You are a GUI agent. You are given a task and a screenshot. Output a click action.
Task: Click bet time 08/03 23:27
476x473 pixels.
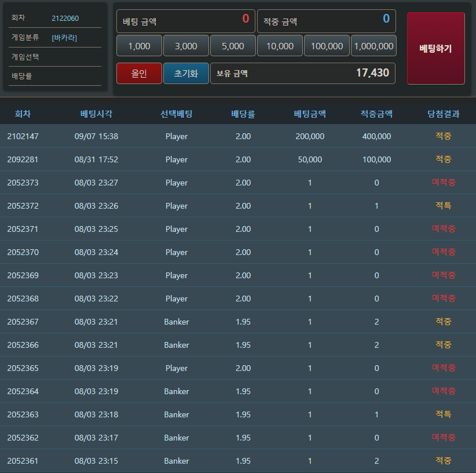[x=96, y=183]
